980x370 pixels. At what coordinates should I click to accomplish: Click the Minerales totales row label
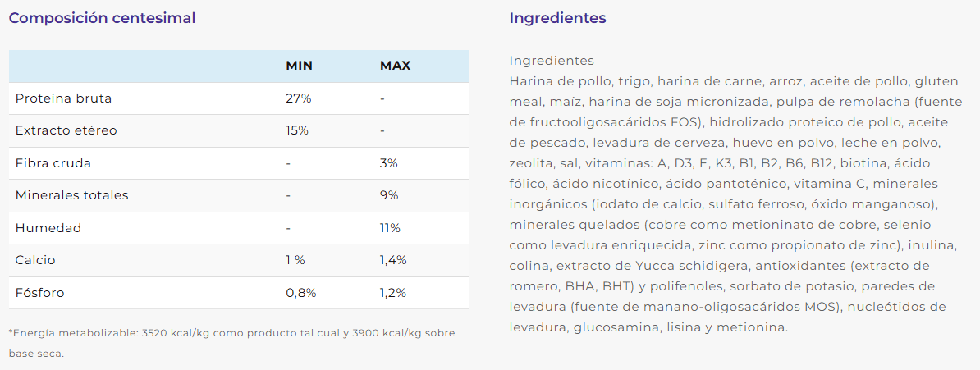[x=72, y=195]
